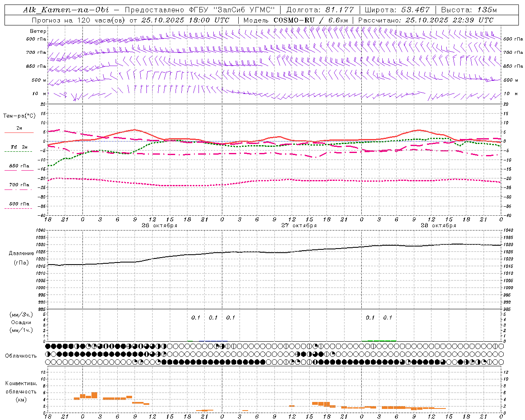Screen dimensions: 525x420
Task: Click the station name Alk_Kamen-na-Obi
Action: click(x=66, y=10)
